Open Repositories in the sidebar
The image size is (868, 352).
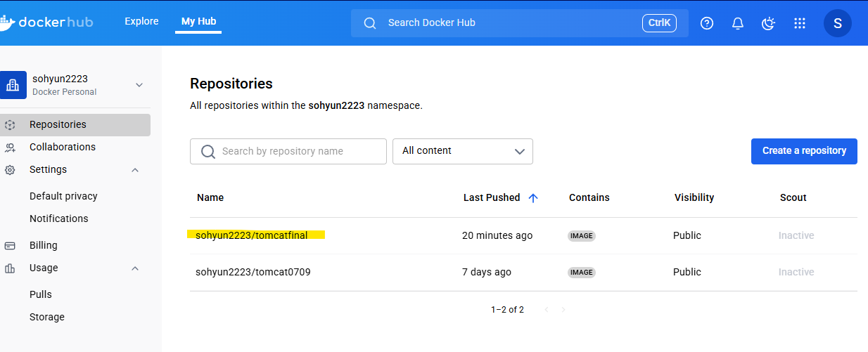[75, 125]
